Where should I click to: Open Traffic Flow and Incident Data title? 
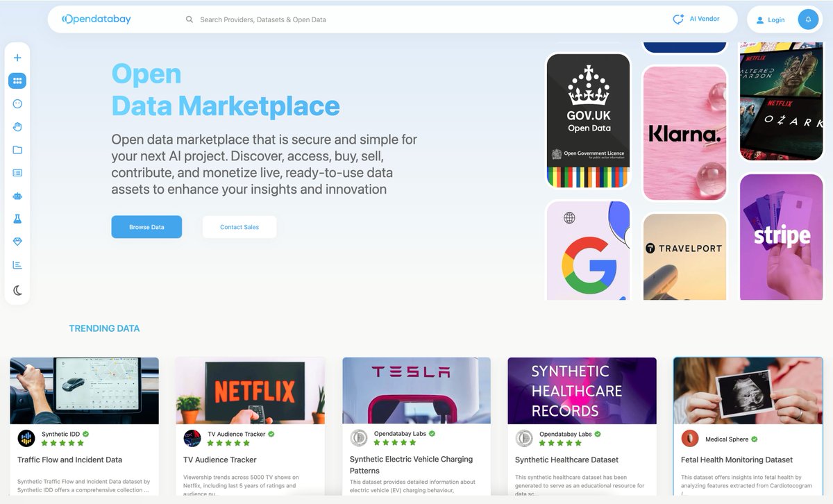[69, 460]
